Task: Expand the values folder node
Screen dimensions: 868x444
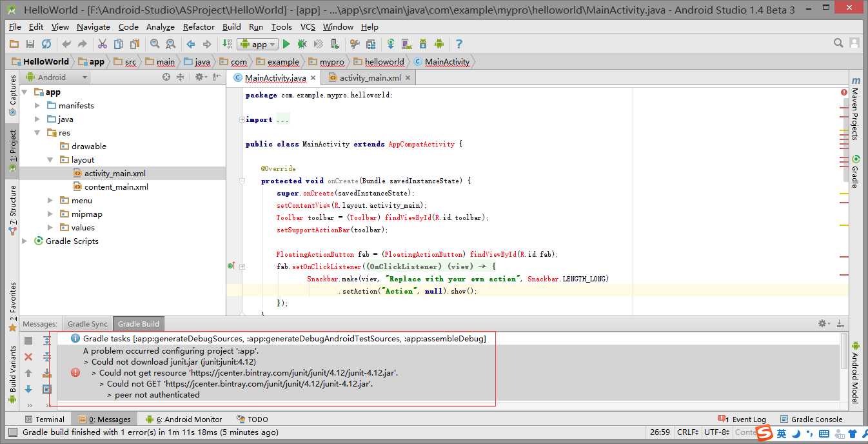Action: [50, 227]
